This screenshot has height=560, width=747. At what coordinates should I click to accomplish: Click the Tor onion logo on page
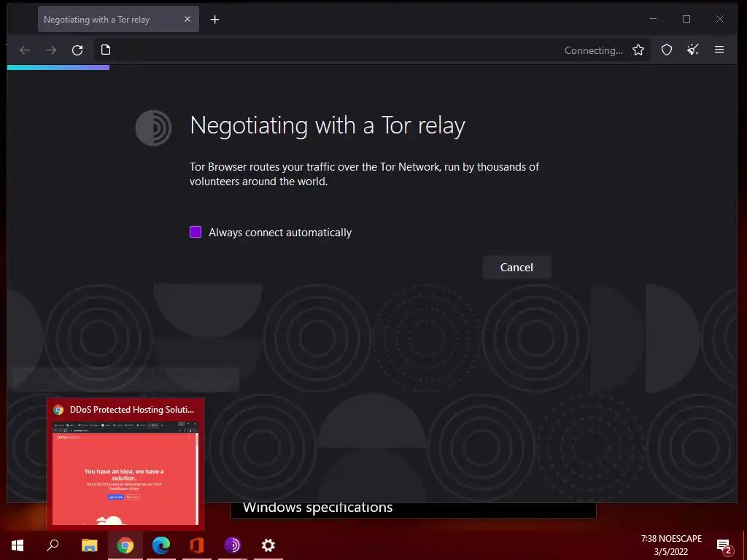click(x=153, y=128)
